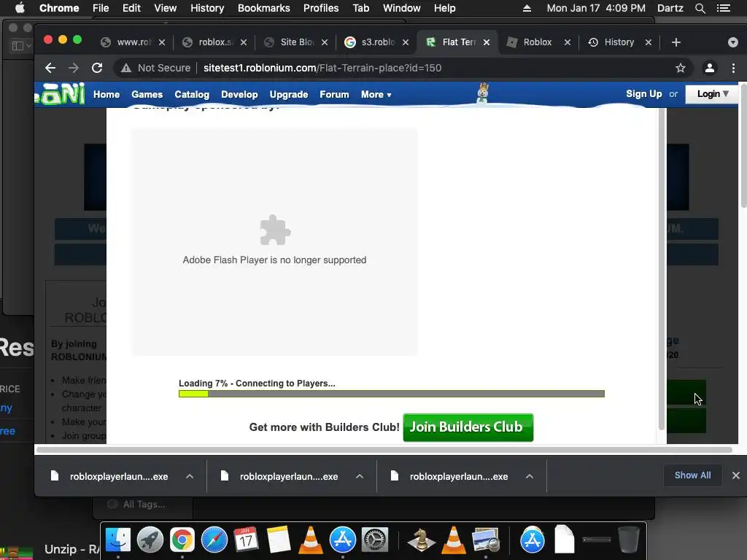Click the browser forward arrow
747x560 pixels.
pos(74,68)
